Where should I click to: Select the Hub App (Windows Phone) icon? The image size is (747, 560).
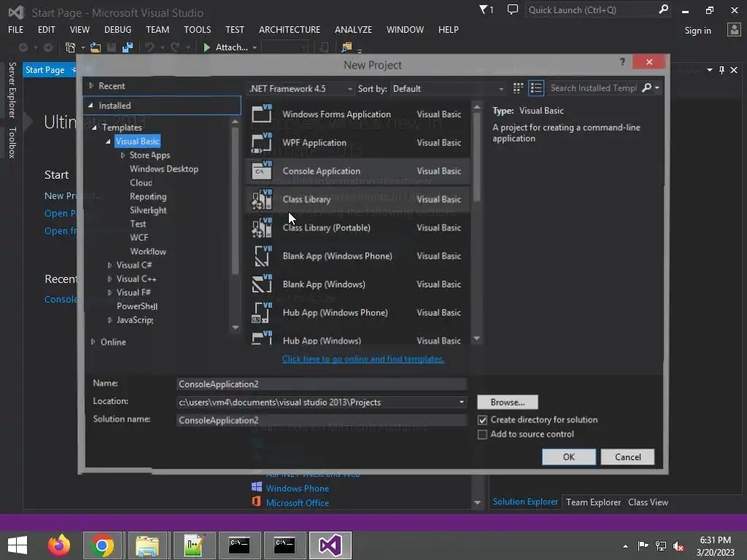click(x=262, y=312)
